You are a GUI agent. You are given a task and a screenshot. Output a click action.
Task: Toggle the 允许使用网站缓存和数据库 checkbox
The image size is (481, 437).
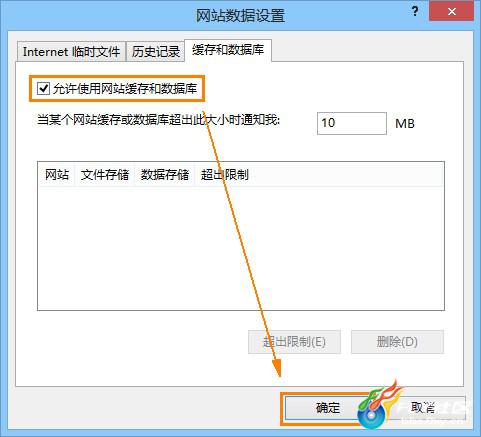click(x=43, y=89)
